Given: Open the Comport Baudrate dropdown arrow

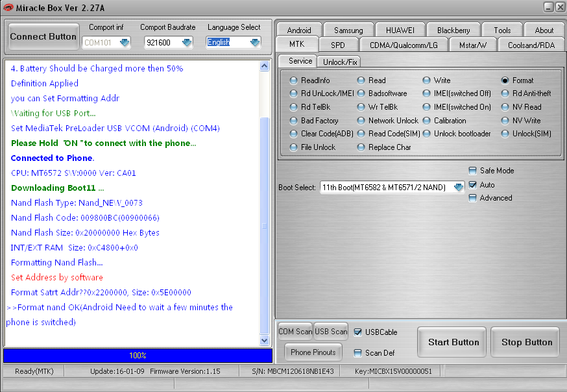Looking at the screenshot, I should click(187, 43).
